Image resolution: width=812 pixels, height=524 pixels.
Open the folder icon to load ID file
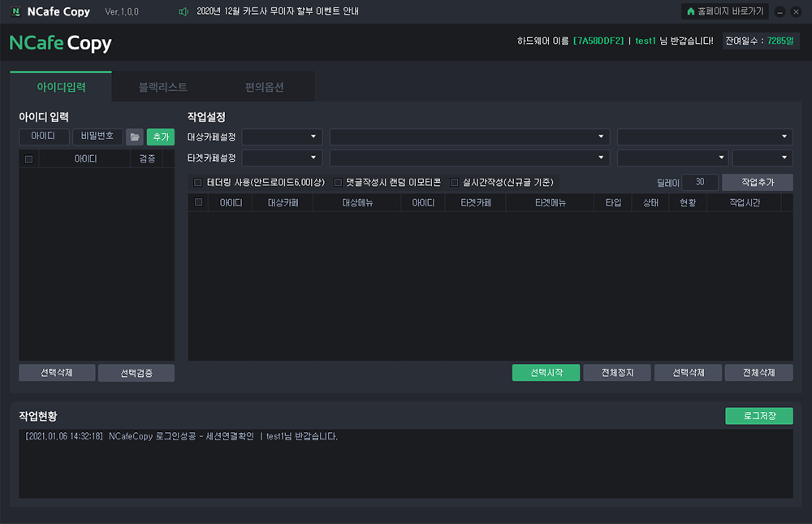coord(135,136)
